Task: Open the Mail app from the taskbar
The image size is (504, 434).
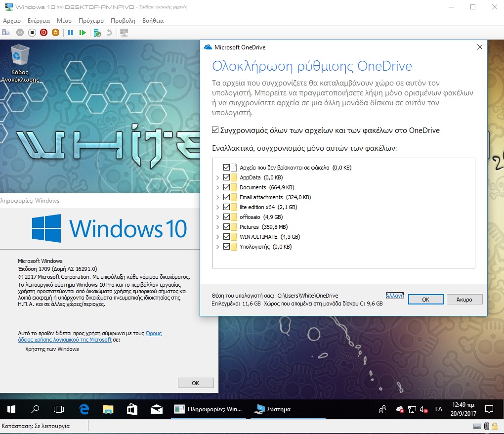Action: pos(157,409)
